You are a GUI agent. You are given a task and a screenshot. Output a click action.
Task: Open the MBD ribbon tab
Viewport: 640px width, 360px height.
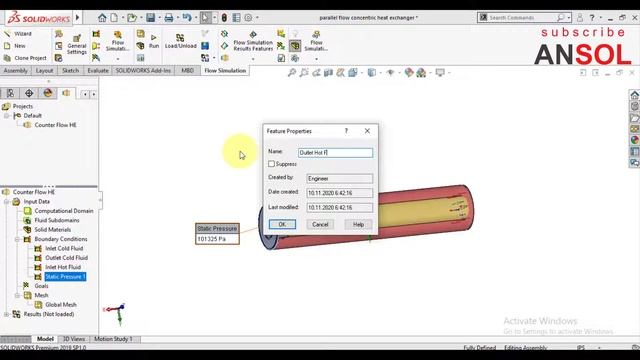point(187,71)
